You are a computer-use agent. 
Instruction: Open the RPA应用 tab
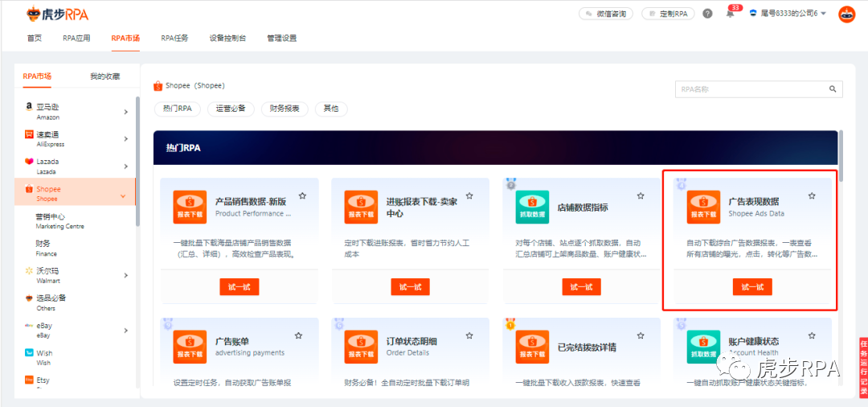pos(76,39)
